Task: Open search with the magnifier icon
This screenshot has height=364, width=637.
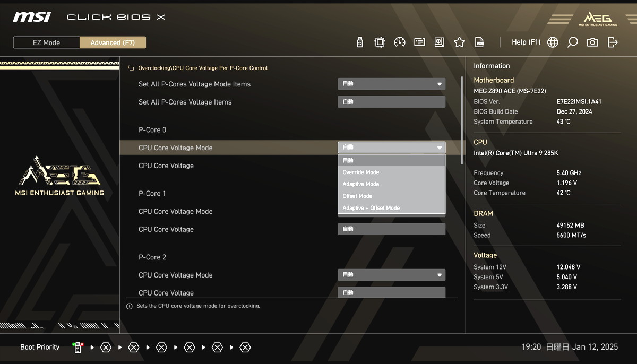Action: coord(572,42)
